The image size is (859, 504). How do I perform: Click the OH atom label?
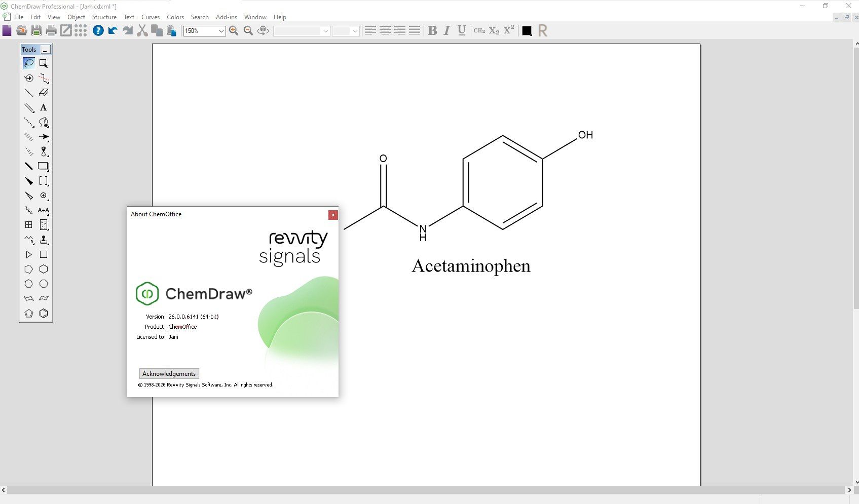pyautogui.click(x=585, y=135)
